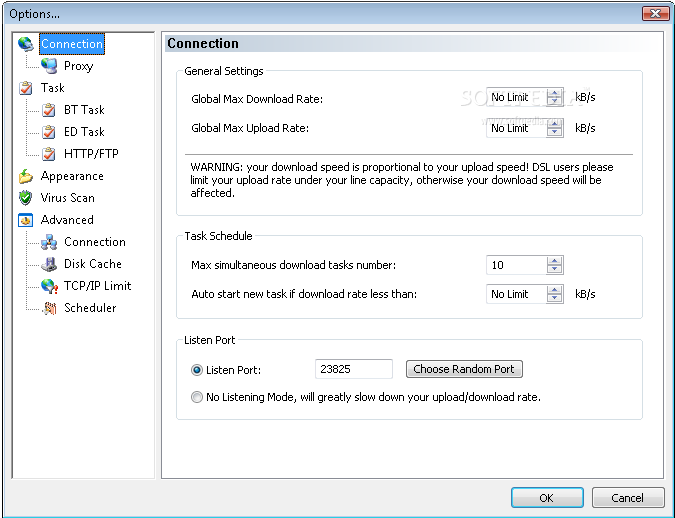This screenshot has width=675, height=518.
Task: Decrease max simultaneous download tasks
Action: coord(554,269)
